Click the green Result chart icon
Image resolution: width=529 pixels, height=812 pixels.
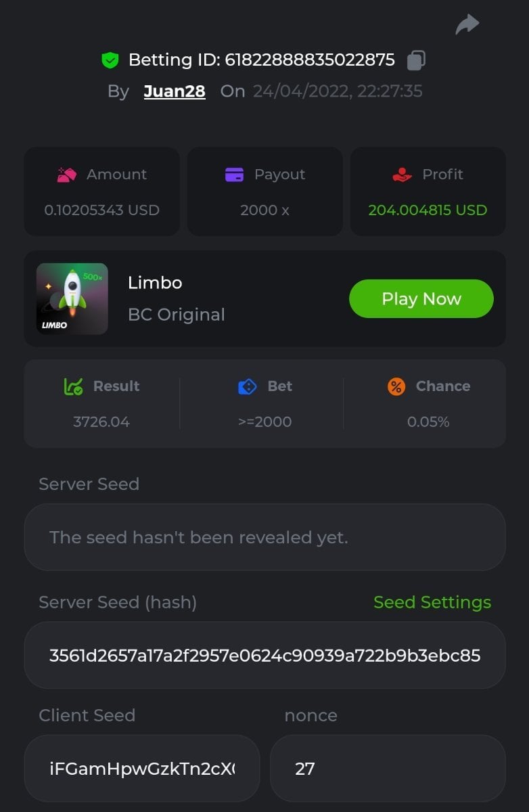tap(73, 386)
